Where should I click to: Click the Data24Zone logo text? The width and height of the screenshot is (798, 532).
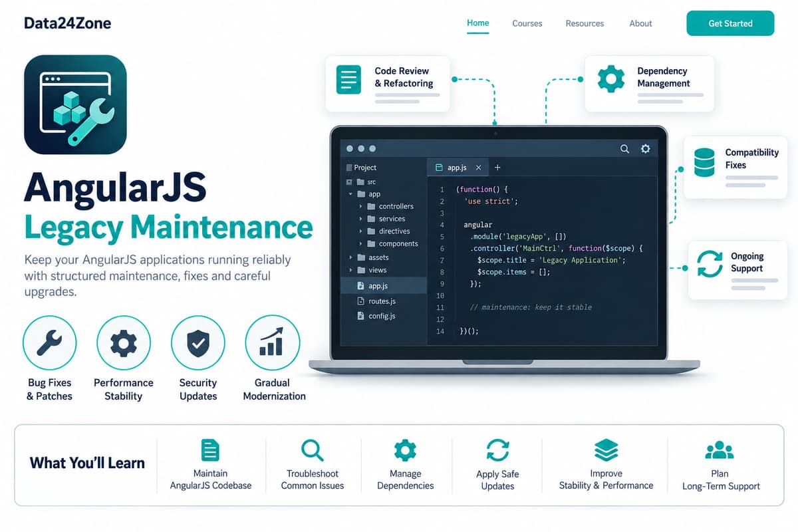[x=67, y=23]
